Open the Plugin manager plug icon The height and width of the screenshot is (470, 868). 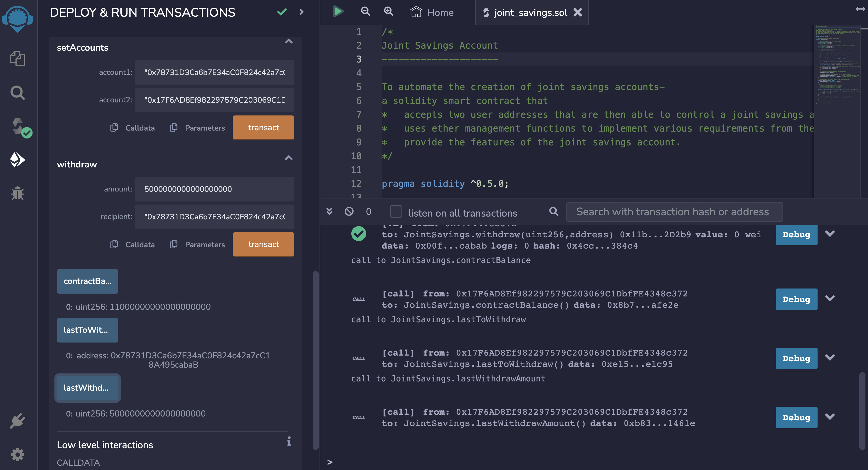pyautogui.click(x=17, y=421)
